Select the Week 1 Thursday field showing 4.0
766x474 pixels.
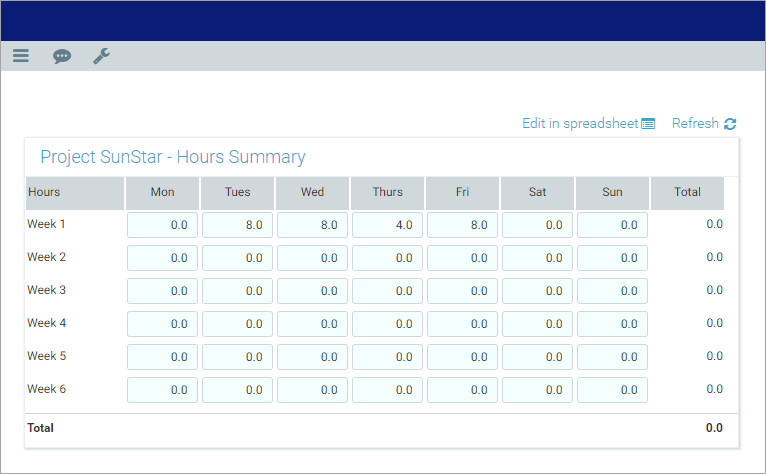pos(387,225)
